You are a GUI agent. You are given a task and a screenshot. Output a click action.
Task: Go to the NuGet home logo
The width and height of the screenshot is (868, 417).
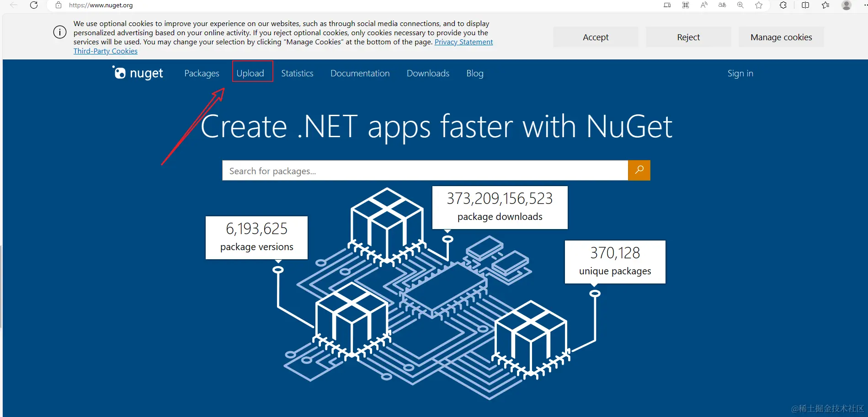click(138, 73)
